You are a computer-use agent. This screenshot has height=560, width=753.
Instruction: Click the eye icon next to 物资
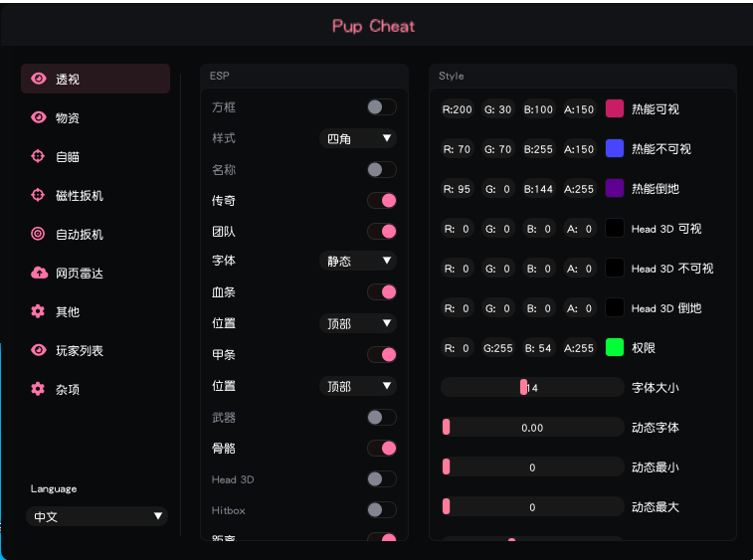(x=39, y=117)
